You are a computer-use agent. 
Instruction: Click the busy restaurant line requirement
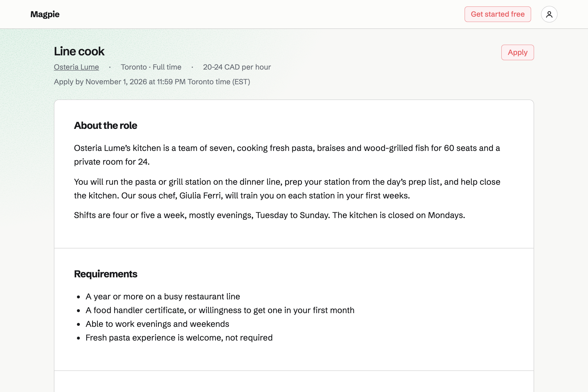coord(163,296)
